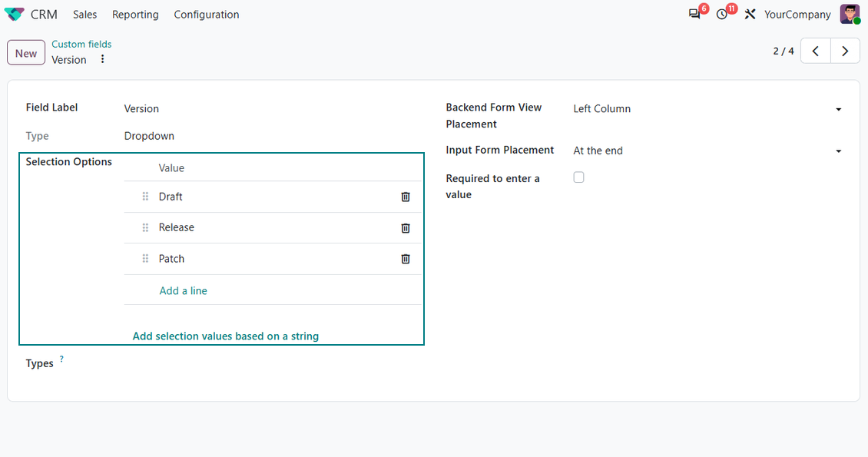Open the user avatar menu
The image size is (868, 457).
(850, 15)
